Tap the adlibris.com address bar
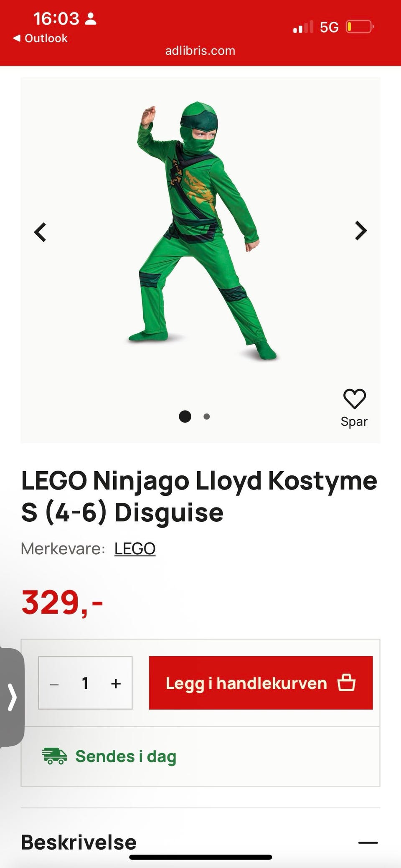Image resolution: width=401 pixels, height=868 pixels. point(200,51)
